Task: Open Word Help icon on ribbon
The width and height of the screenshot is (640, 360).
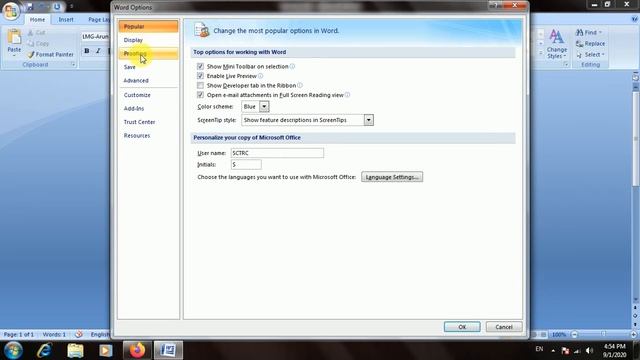Action: [x=635, y=19]
